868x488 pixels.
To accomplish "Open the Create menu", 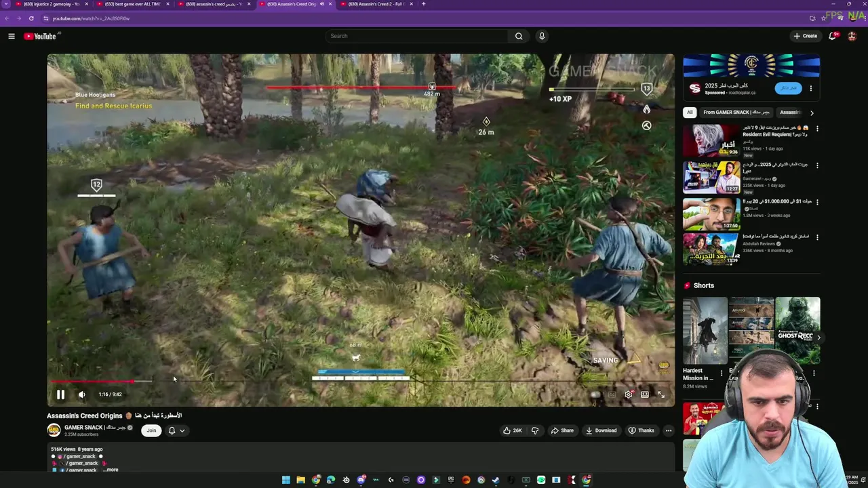I will point(805,36).
